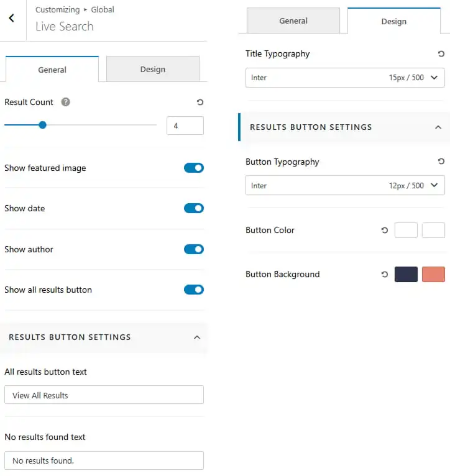This screenshot has width=450, height=476.
Task: Go back using the left arrow icon
Action: click(x=12, y=18)
